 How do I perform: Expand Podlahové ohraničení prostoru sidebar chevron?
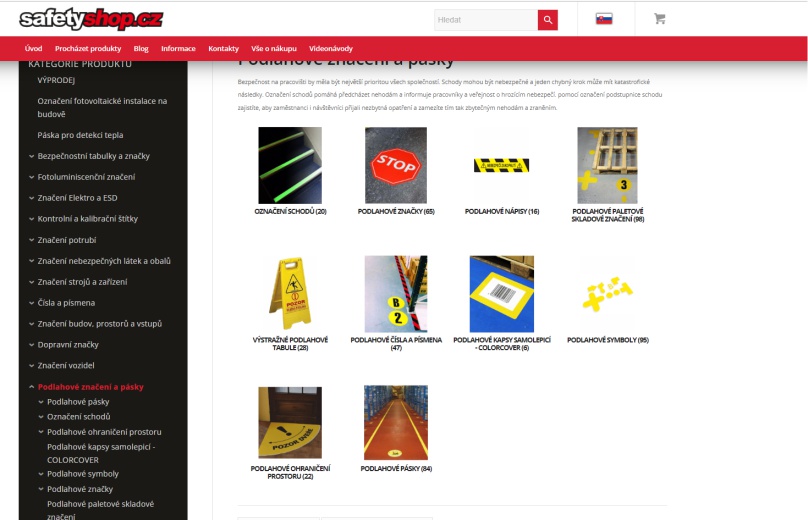pos(41,432)
